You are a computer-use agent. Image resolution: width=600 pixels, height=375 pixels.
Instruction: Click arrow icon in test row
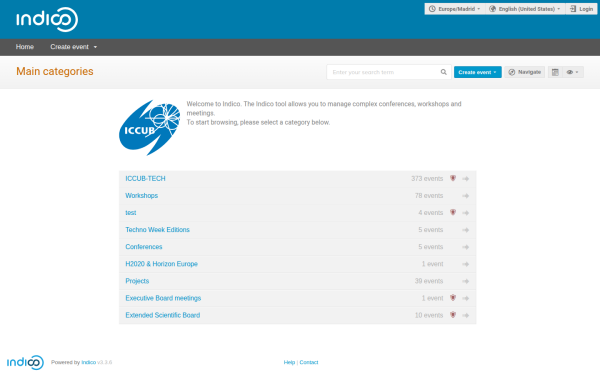(466, 213)
